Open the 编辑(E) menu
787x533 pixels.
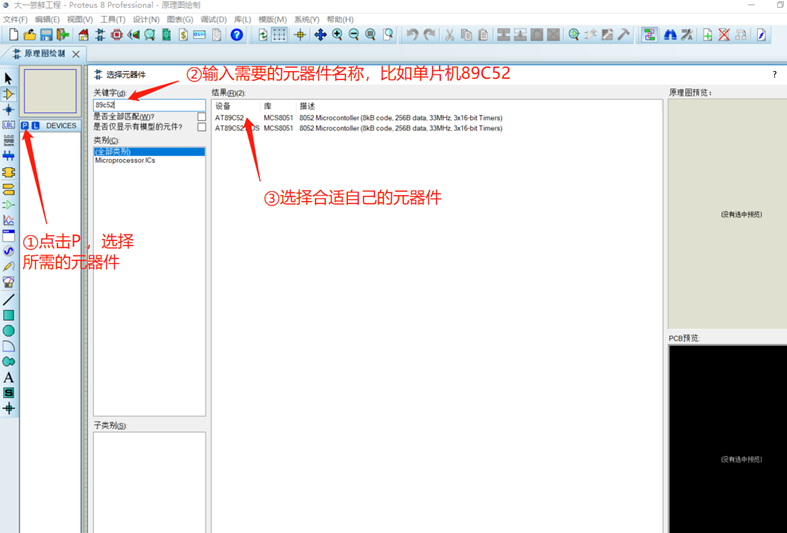pos(47,19)
